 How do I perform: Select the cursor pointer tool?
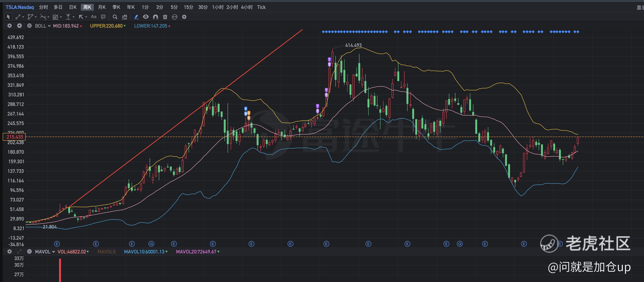click(x=8, y=17)
